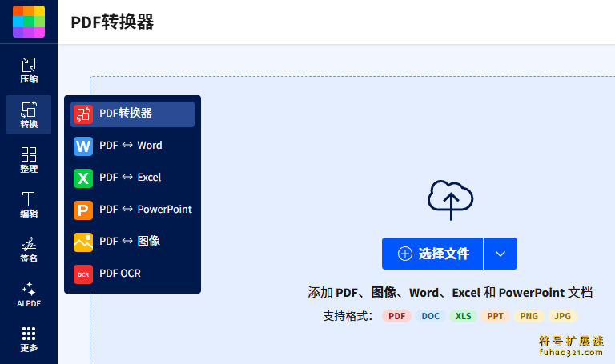The width and height of the screenshot is (615, 364).
Task: Expand the dropdown arrow beside 选择文件
Action: (500, 254)
